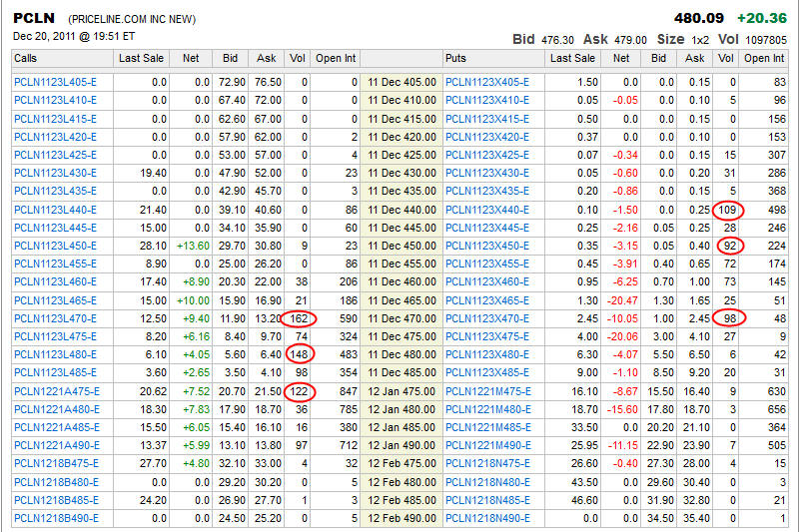Image resolution: width=799 pixels, height=532 pixels.
Task: Click the puts Open Int header
Action: pos(764,59)
